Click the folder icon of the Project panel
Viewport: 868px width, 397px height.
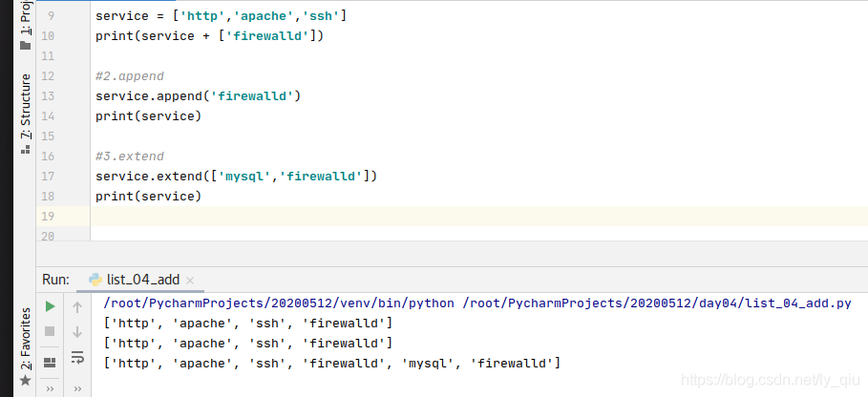[26, 45]
